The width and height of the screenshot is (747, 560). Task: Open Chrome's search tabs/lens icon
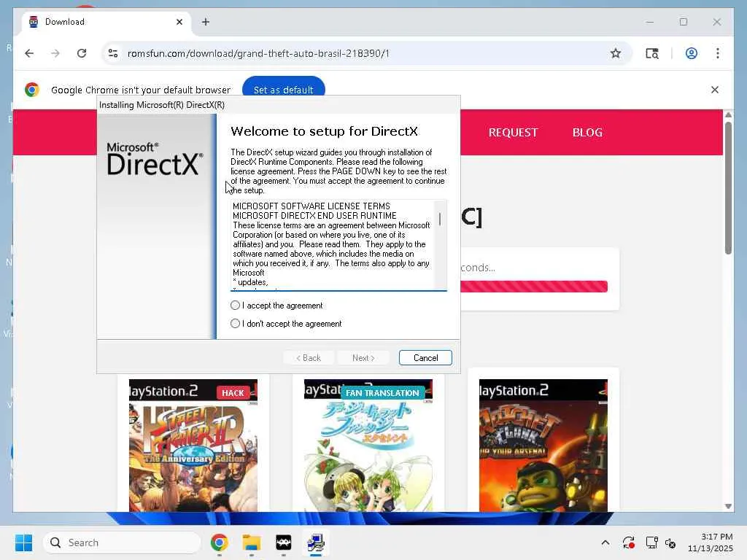click(x=651, y=53)
